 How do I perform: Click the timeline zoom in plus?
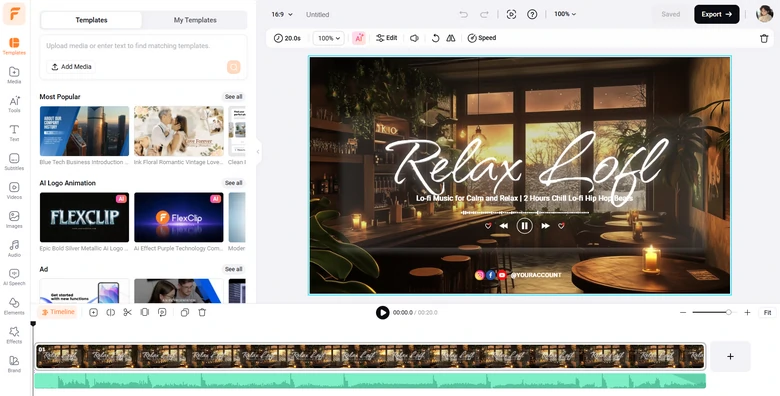[x=747, y=312]
